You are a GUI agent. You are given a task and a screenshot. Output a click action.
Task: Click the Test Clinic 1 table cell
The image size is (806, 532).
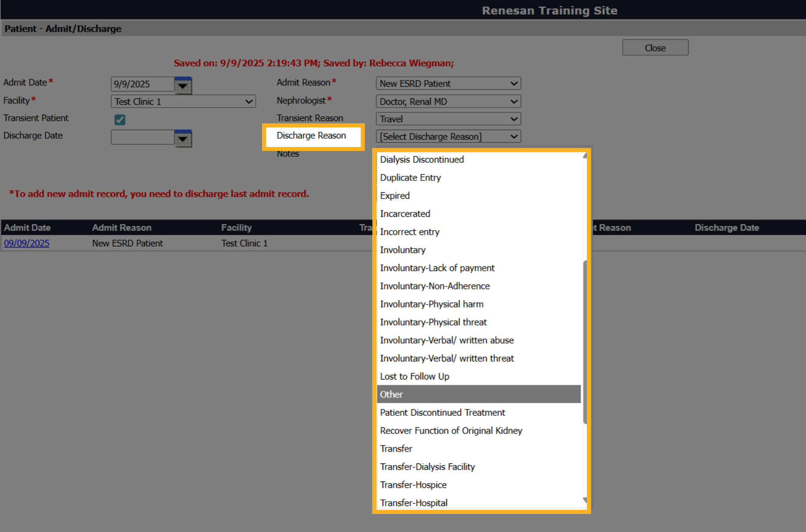[244, 244]
